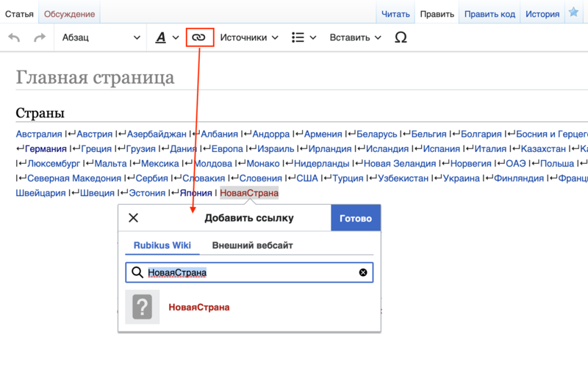The height and width of the screenshot is (370, 588).
Task: Undo the last edit with the undo arrow
Action: pos(14,37)
